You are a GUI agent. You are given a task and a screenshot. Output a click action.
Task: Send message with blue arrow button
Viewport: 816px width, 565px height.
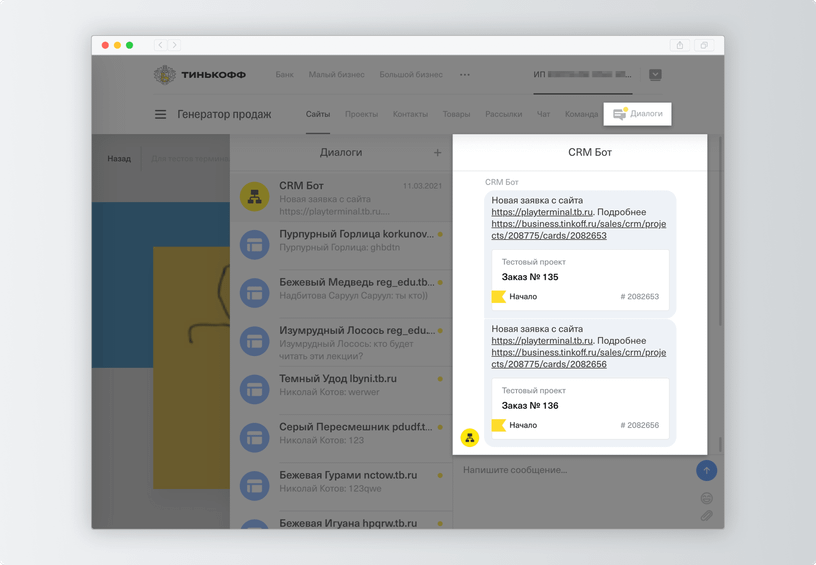(x=706, y=470)
